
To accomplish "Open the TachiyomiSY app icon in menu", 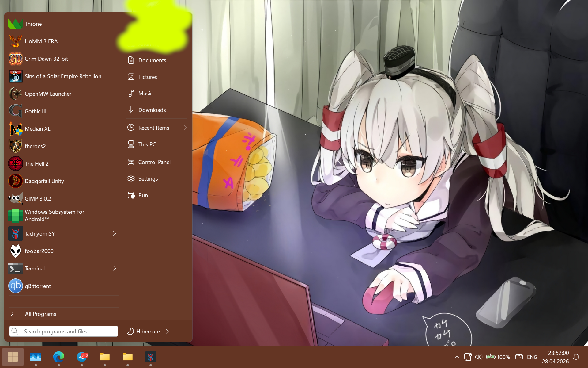I will pyautogui.click(x=15, y=234).
